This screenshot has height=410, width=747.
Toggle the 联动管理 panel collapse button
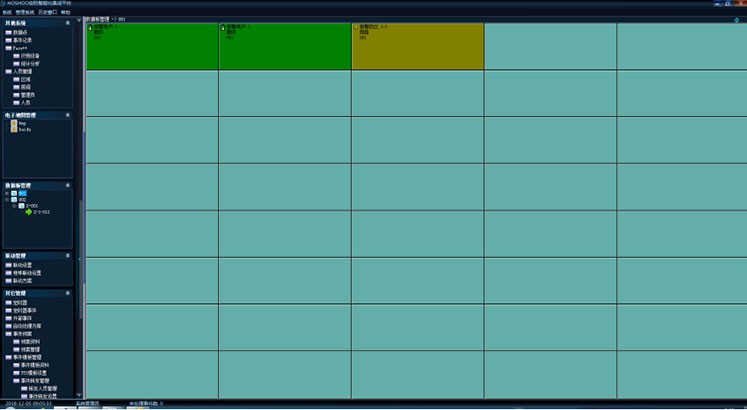(x=67, y=256)
